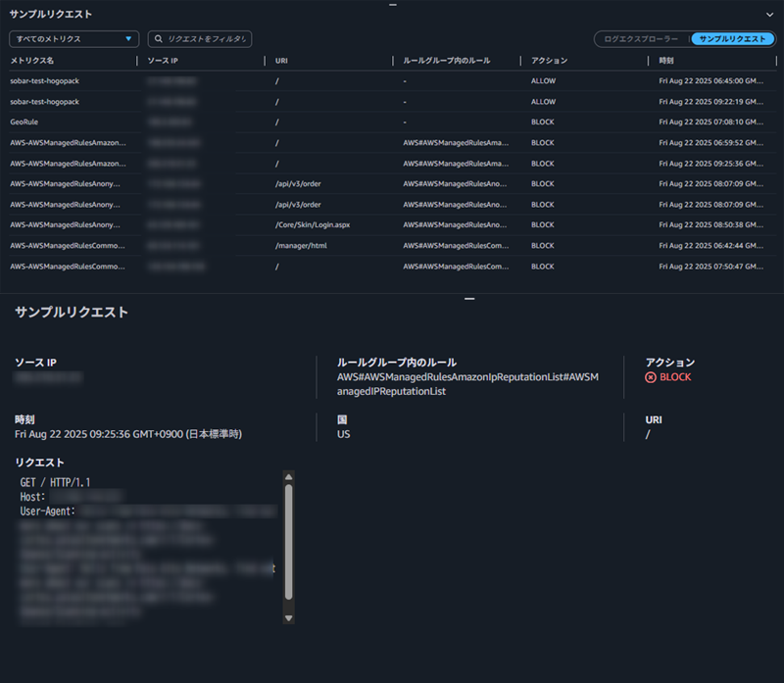Switch to ログエクスプローラー view
This screenshot has width=784, height=683.
642,39
